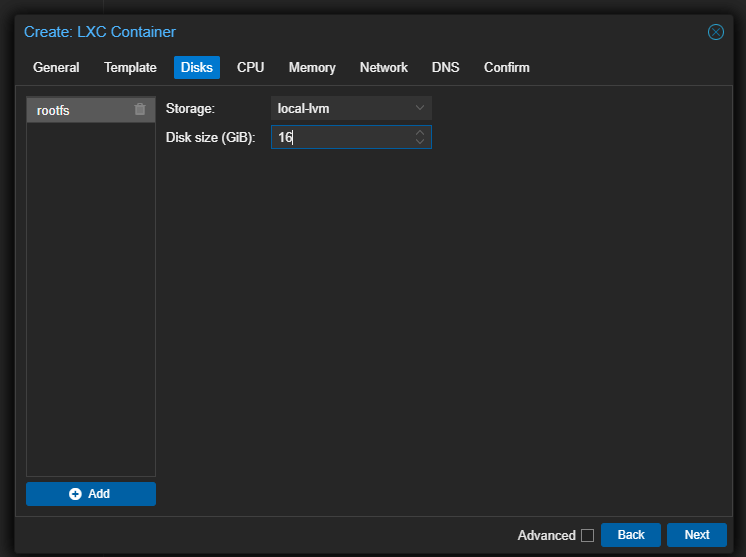Jump to the Confirm tab
The height and width of the screenshot is (557, 746).
click(507, 67)
